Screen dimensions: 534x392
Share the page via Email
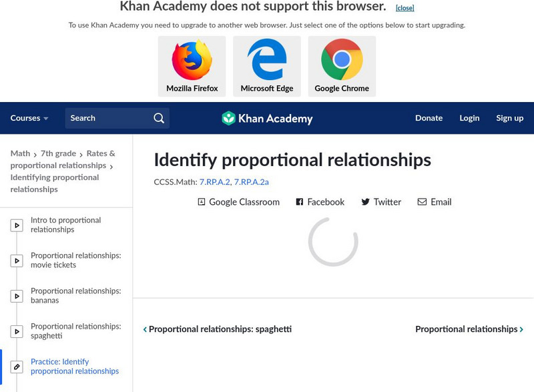pyautogui.click(x=435, y=202)
